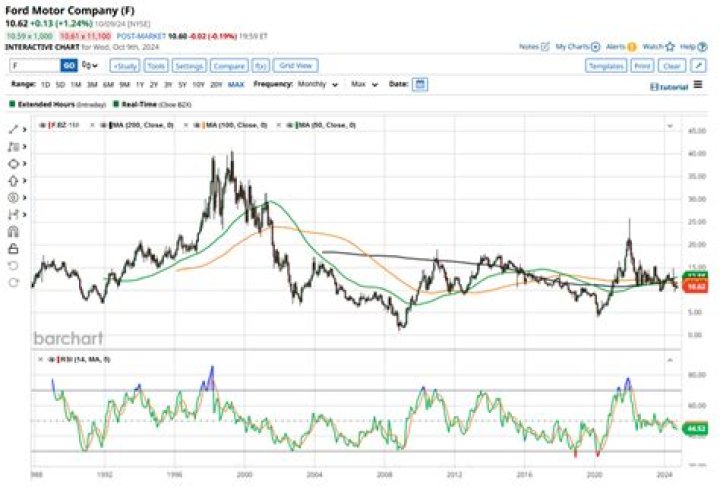
Task: Remove the MA 200 study
Action: (x=92, y=125)
